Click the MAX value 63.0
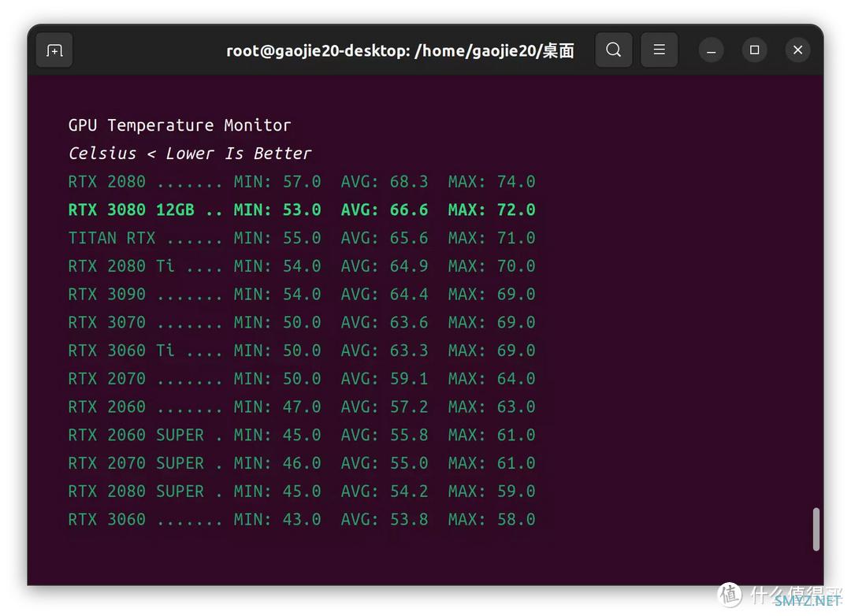Screen dimensions: 851x616 click(516, 407)
